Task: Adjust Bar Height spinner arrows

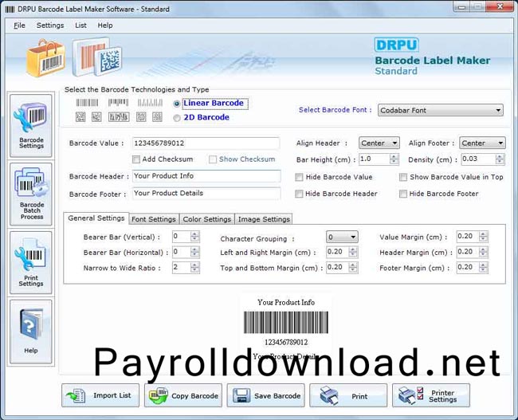Action: [394, 159]
